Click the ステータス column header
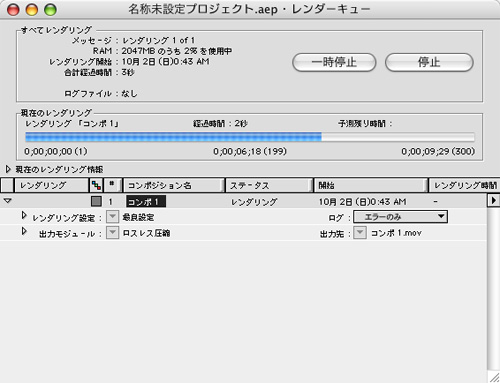The width and height of the screenshot is (500, 383). 269,185
